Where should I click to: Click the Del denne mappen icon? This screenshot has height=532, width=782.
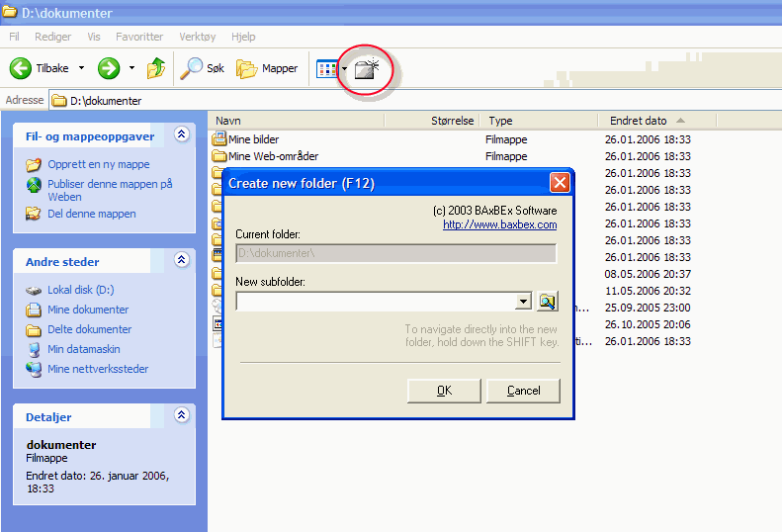pos(34,214)
